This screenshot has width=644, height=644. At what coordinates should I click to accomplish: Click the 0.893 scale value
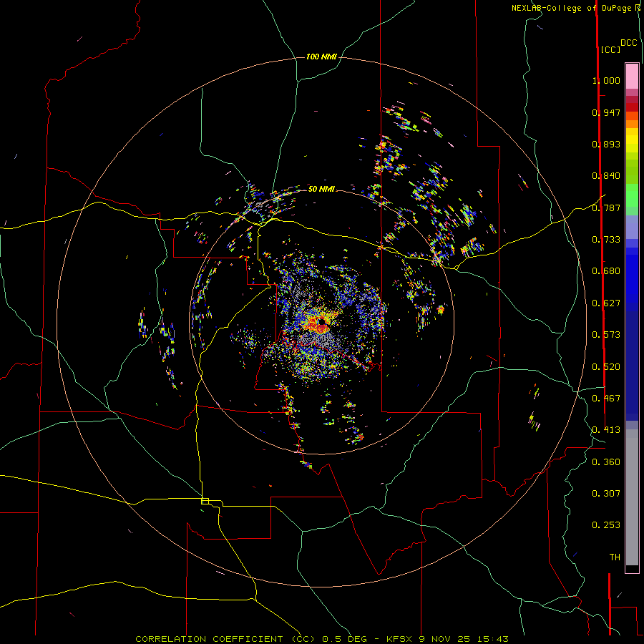pyautogui.click(x=606, y=144)
